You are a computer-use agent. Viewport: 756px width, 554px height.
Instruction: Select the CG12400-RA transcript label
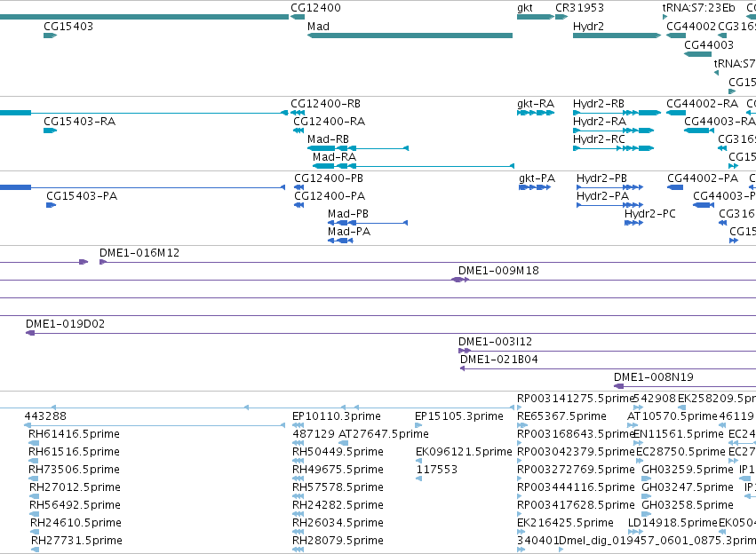tap(329, 122)
